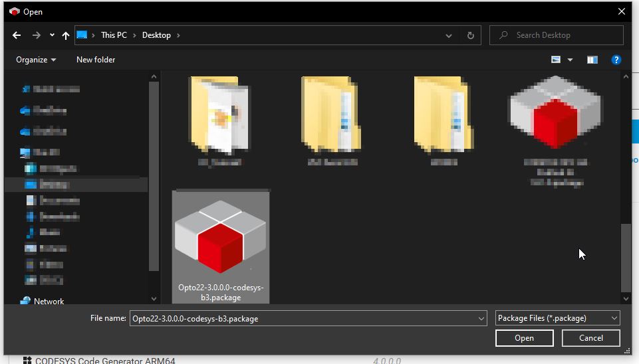The width and height of the screenshot is (639, 364).
Task: Select the Music item in sidebar
Action: [43, 232]
